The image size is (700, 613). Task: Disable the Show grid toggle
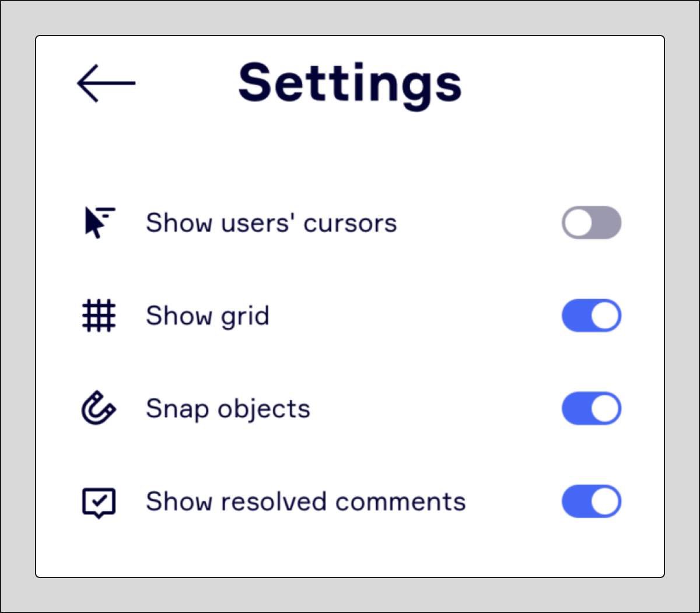(591, 316)
